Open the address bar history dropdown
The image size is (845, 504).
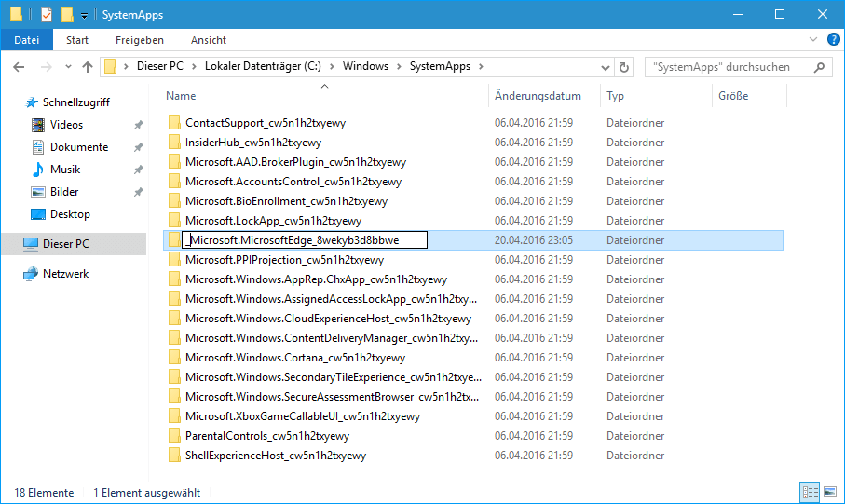coord(606,67)
